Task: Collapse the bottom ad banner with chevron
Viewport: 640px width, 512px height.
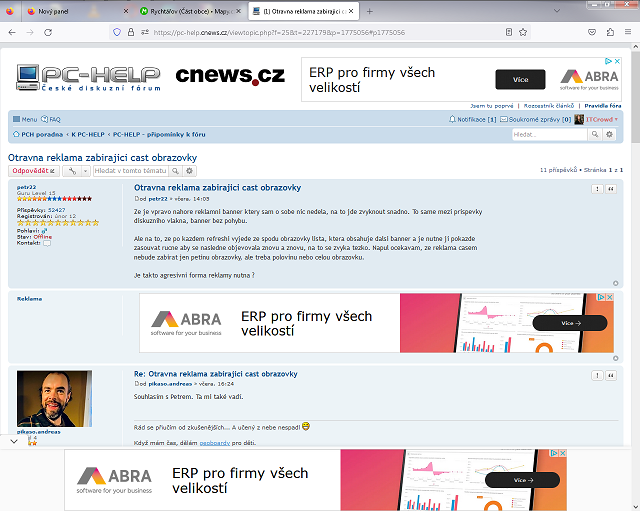Action: [13, 441]
